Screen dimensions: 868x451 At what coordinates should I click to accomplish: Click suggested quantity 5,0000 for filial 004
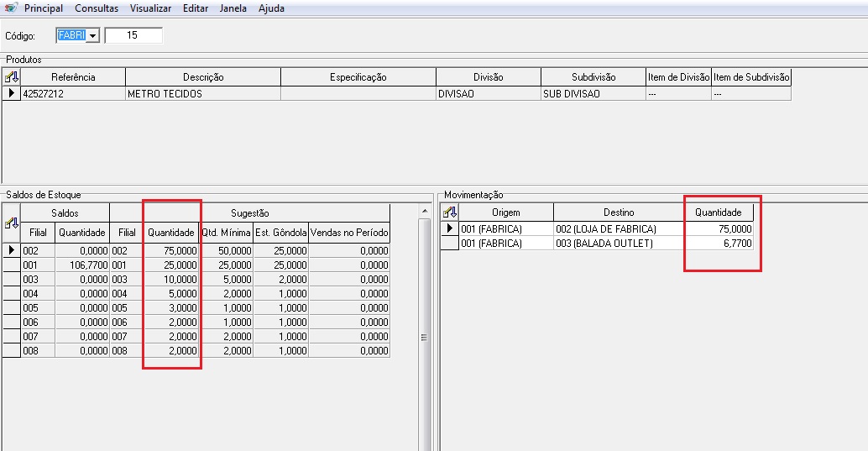point(171,294)
